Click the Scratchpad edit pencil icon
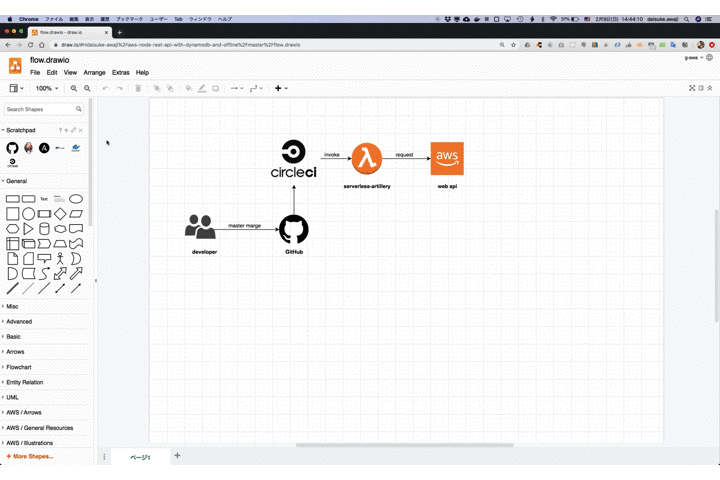Viewport: 720px width, 480px height. [73, 130]
